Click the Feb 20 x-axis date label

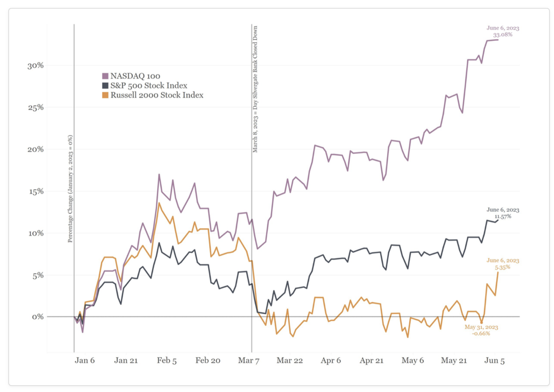pos(208,360)
